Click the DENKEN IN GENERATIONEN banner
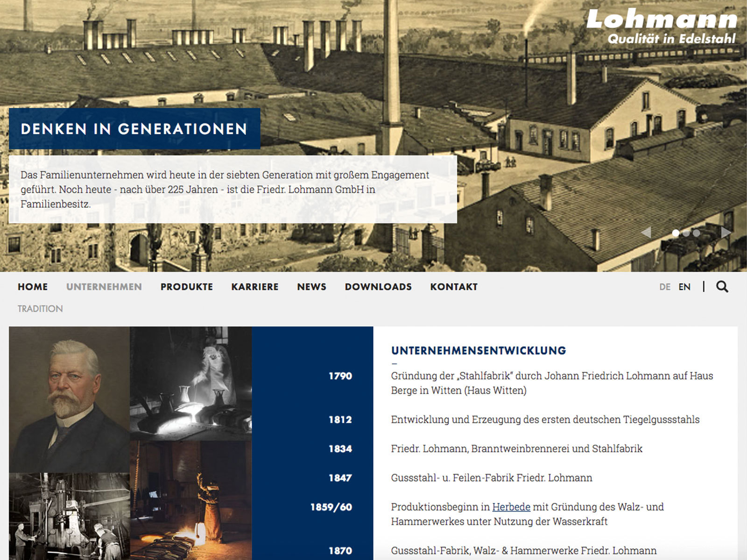The image size is (747, 560). (x=134, y=129)
